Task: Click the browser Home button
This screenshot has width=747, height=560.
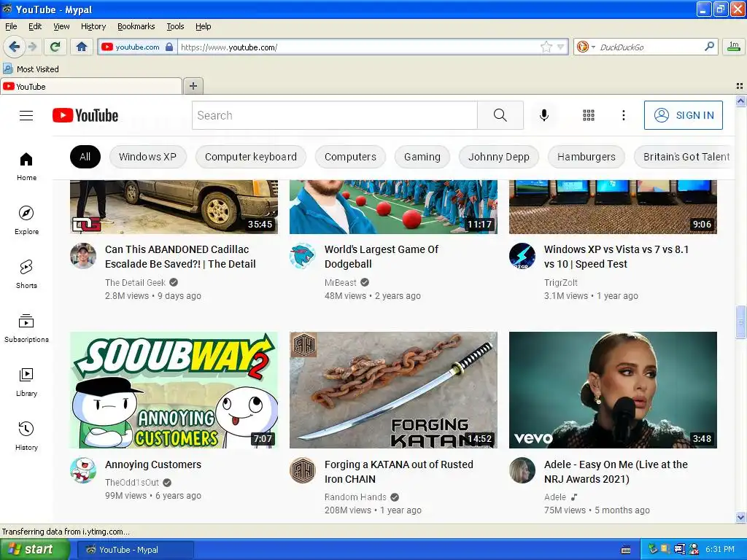Action: (x=82, y=47)
